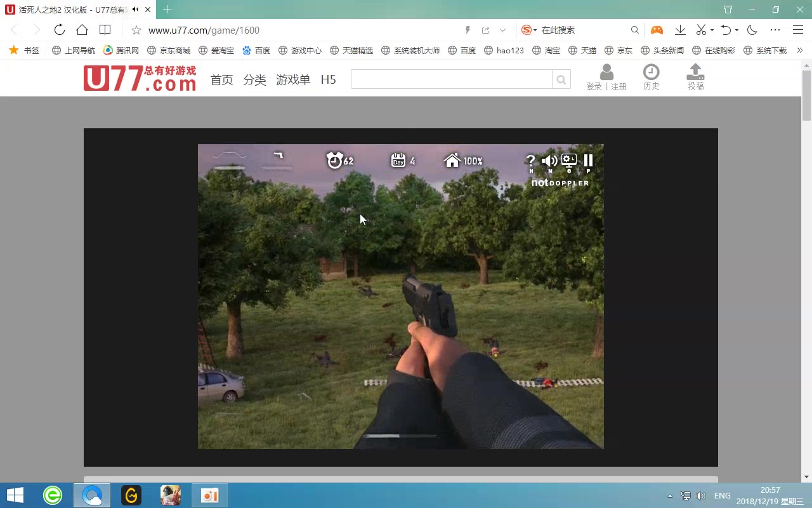Toggle night mode moon icon

752,30
